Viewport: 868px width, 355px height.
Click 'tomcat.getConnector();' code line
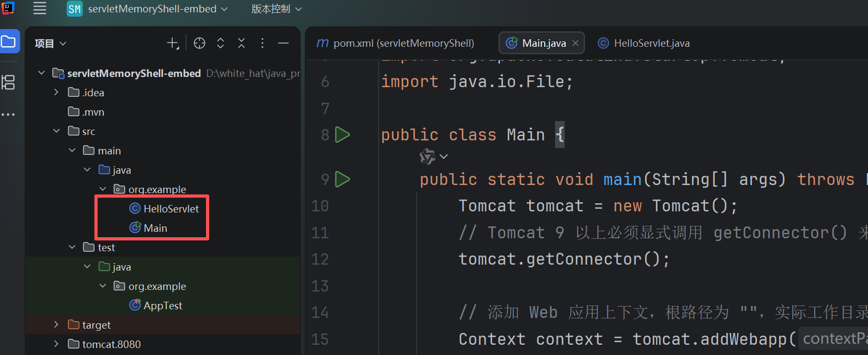[x=564, y=259]
